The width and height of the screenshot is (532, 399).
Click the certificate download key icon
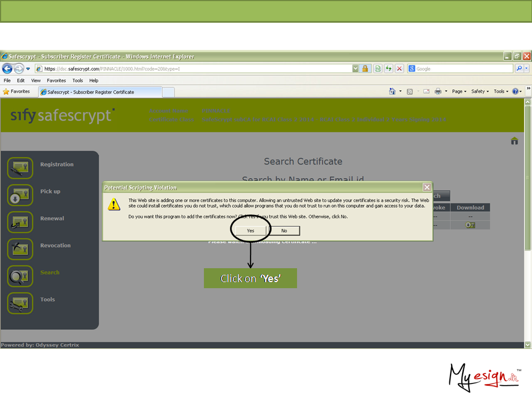[x=470, y=225]
